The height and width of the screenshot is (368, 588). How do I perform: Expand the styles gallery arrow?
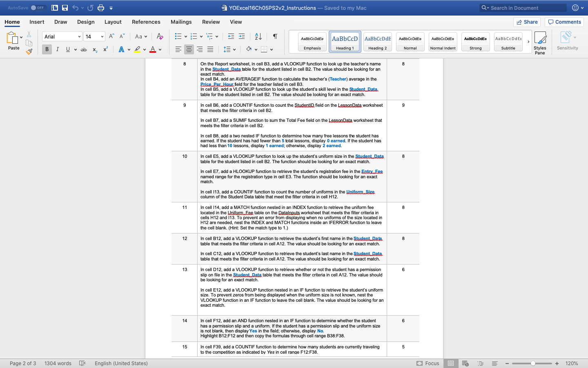(x=528, y=42)
